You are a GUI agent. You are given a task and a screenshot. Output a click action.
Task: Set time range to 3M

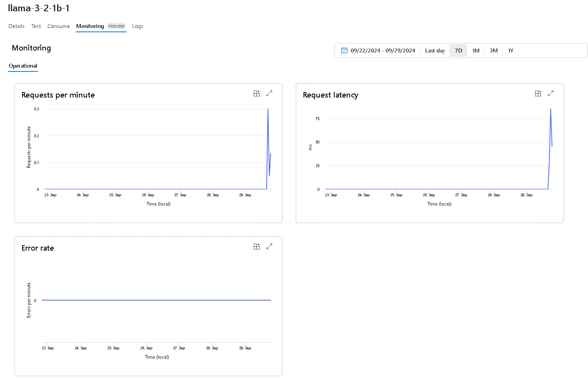[494, 51]
